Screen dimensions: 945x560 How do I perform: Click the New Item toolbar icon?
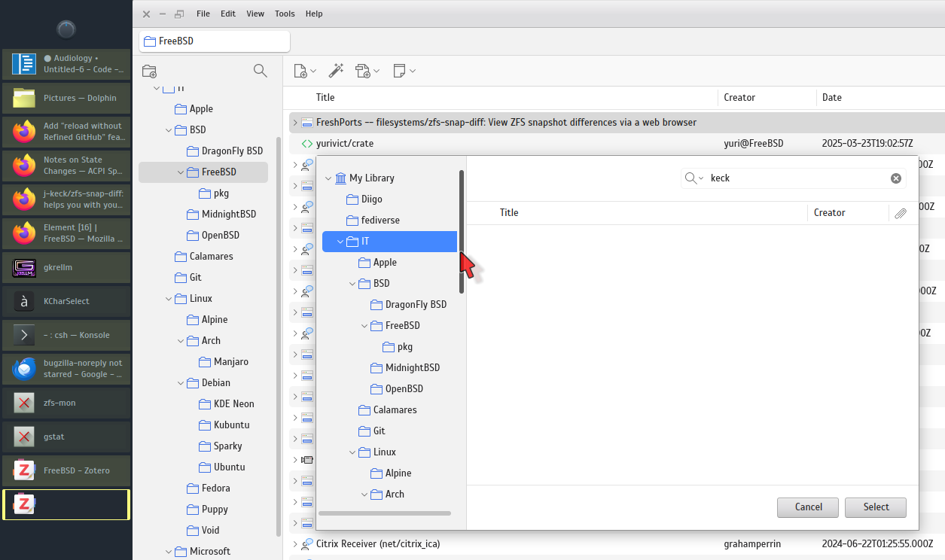[x=300, y=71]
